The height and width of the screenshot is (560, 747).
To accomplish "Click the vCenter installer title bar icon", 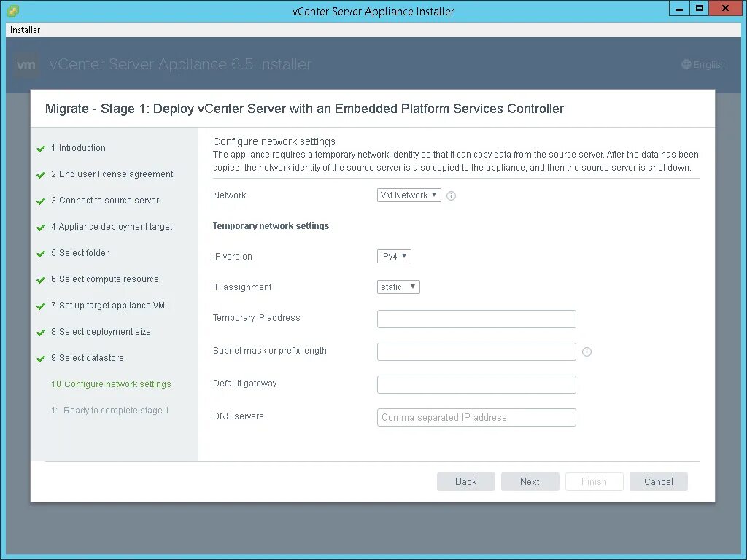I will pos(13,10).
